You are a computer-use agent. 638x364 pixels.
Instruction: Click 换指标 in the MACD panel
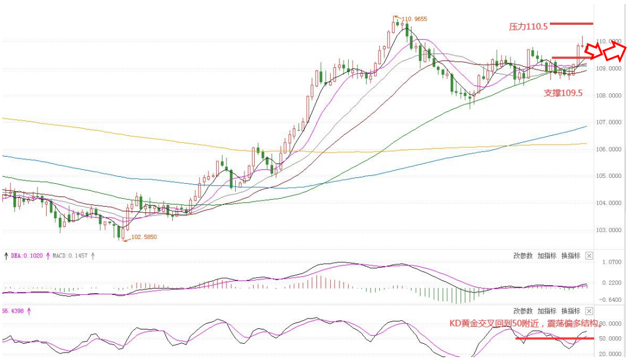pos(571,256)
